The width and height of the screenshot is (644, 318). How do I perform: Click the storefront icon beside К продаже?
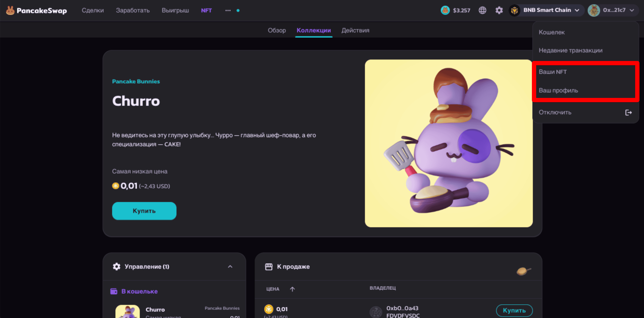coord(269,267)
